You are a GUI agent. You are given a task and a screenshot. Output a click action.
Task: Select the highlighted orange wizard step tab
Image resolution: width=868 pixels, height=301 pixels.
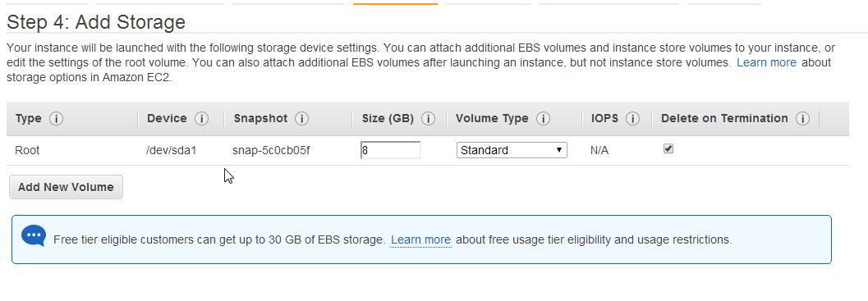coord(395,4)
